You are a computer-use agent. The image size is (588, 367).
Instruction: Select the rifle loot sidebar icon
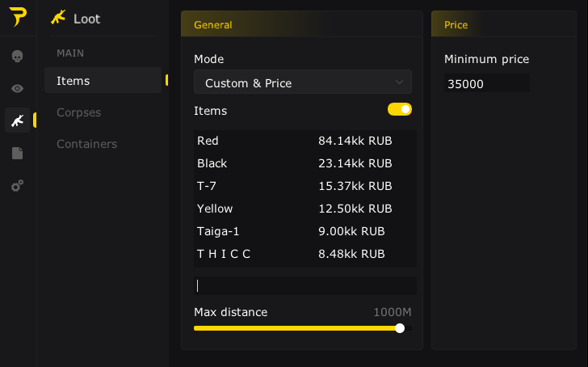(17, 120)
